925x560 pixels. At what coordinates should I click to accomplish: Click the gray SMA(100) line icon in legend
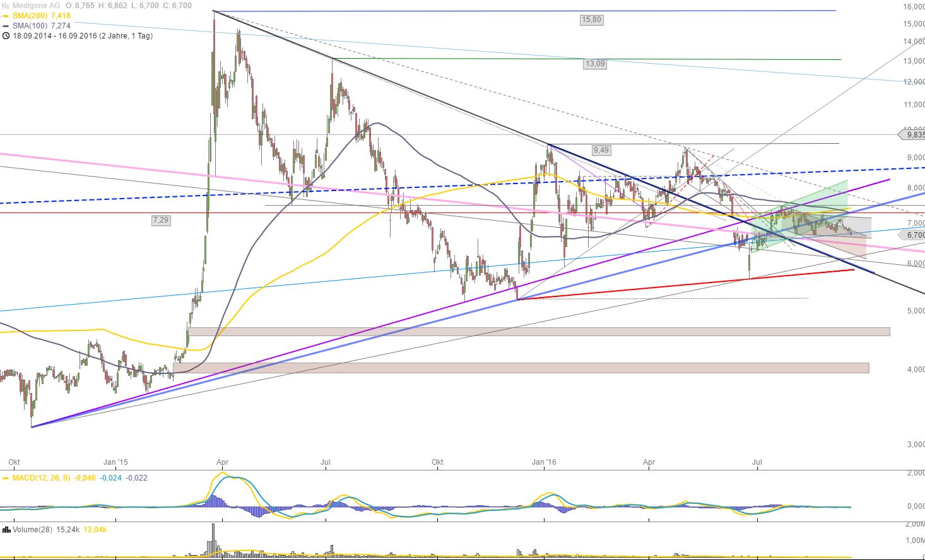click(6, 26)
